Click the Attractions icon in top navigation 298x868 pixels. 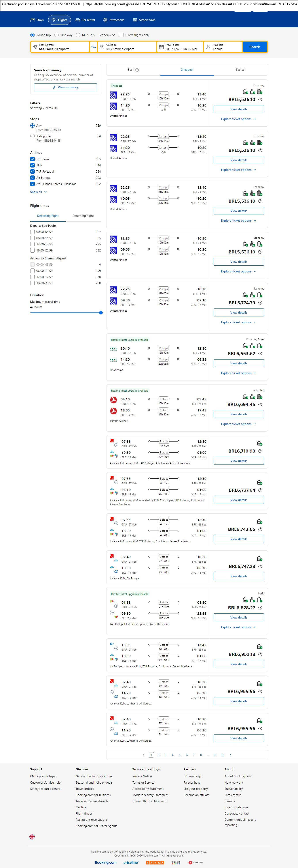point(105,20)
